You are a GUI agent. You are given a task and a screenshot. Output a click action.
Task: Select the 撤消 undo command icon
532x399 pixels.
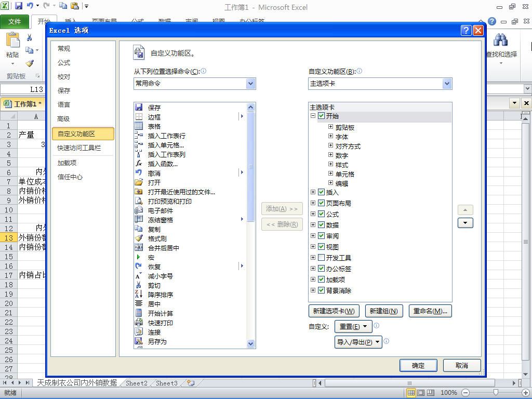tap(139, 173)
